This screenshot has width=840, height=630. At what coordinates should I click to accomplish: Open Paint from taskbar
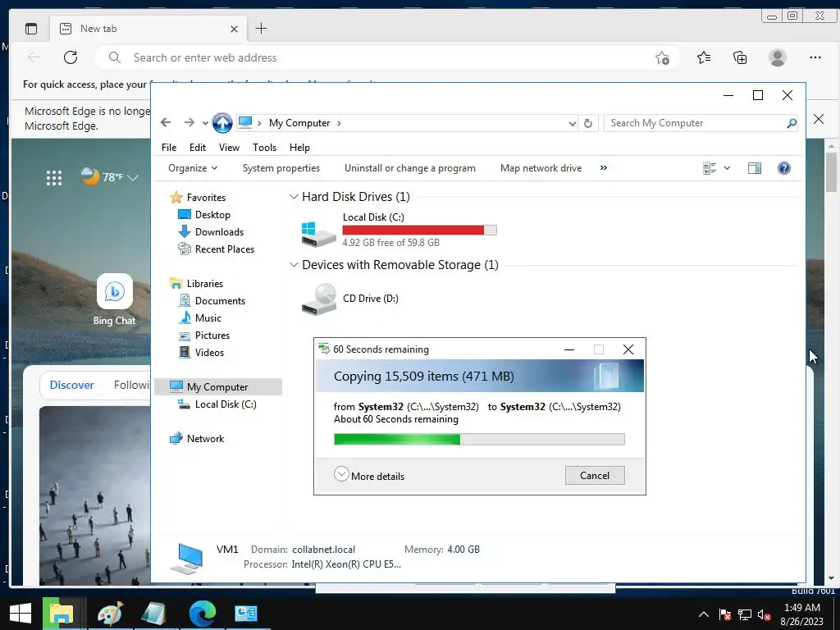coord(111,614)
